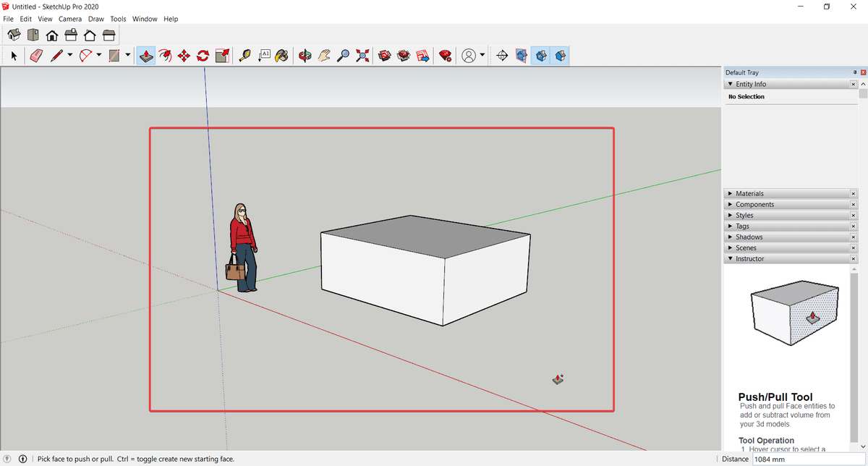The height and width of the screenshot is (466, 868).
Task: Pick the Eraser tool
Action: click(37, 56)
